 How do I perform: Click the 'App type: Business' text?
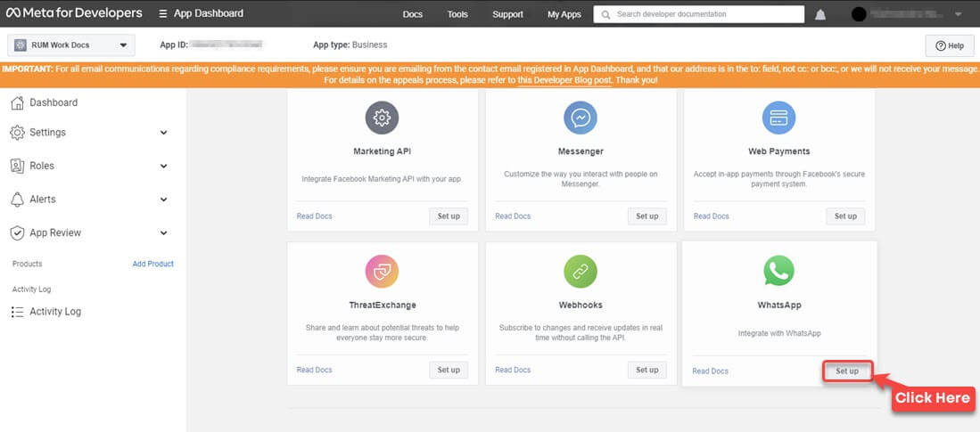point(350,45)
